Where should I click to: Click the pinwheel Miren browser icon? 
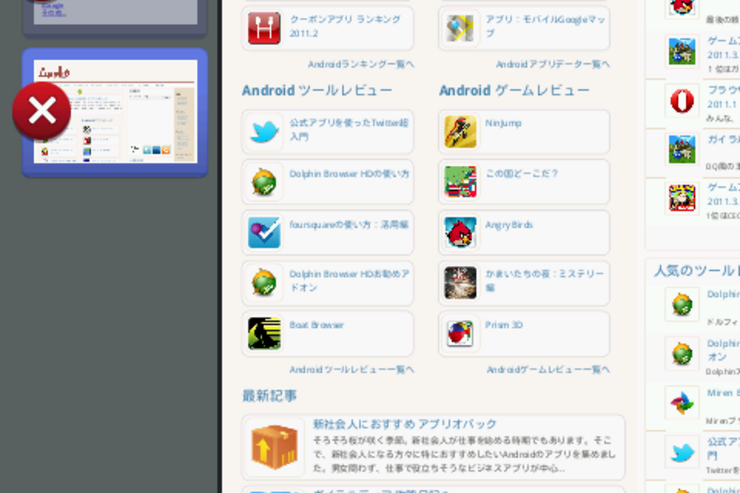pyautogui.click(x=682, y=402)
